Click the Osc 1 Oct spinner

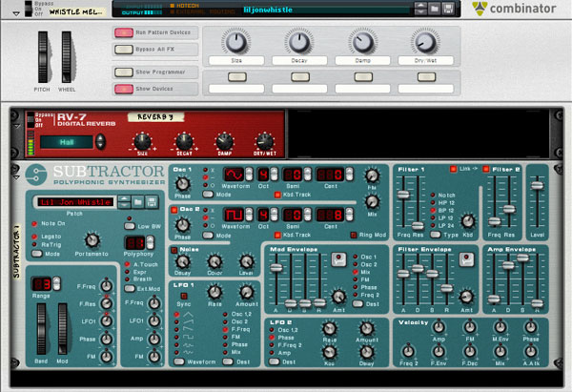(x=274, y=175)
